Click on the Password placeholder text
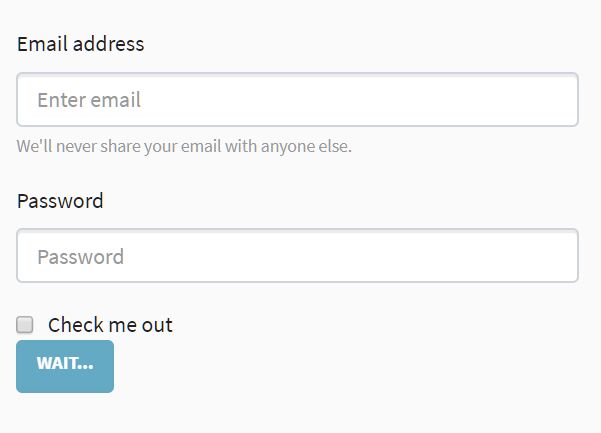601x433 pixels. tap(81, 257)
